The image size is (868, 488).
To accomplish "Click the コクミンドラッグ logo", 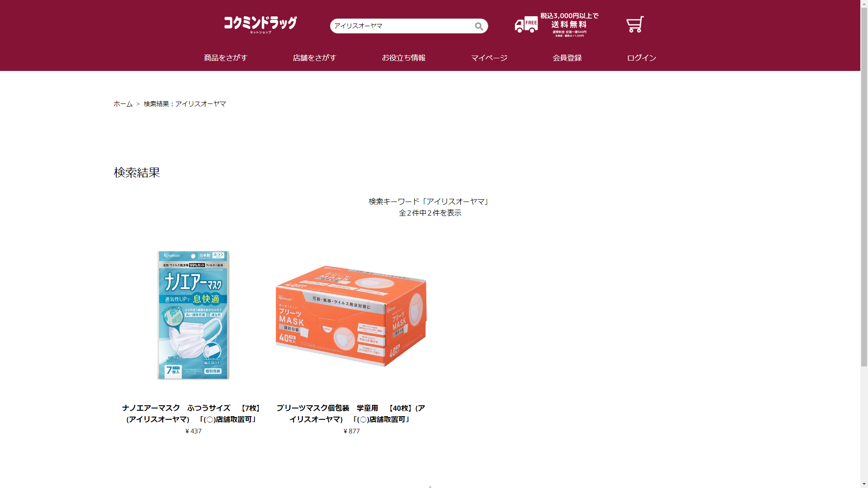I will pos(260,25).
